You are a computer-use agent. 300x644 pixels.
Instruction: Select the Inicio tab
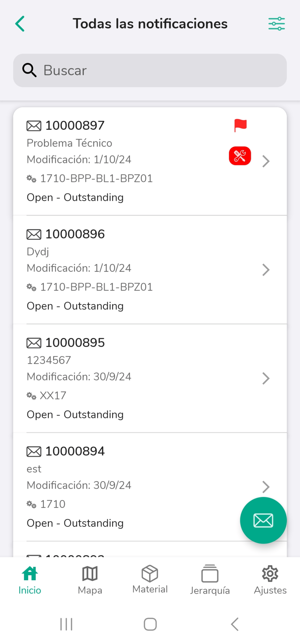click(30, 580)
